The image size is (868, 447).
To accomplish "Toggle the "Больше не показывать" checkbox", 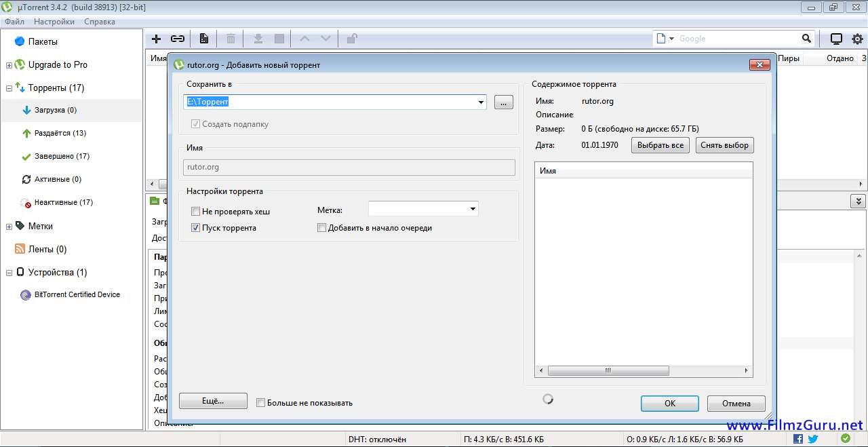I will point(261,403).
